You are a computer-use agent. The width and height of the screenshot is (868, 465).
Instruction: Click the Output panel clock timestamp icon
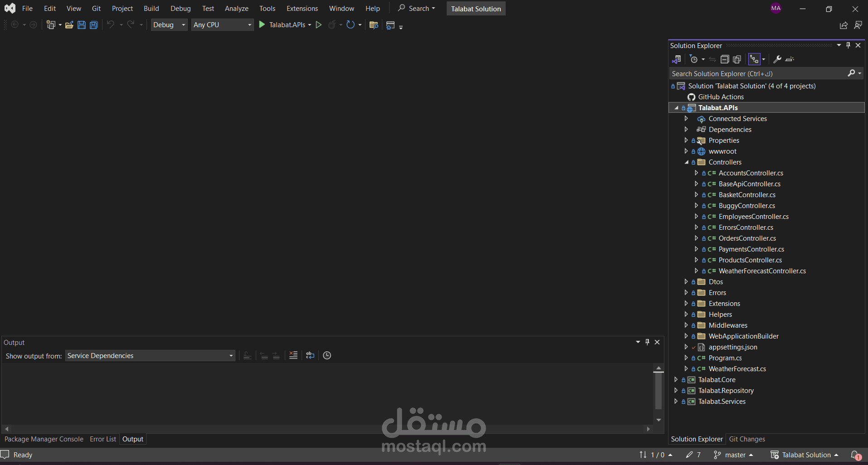click(x=327, y=355)
